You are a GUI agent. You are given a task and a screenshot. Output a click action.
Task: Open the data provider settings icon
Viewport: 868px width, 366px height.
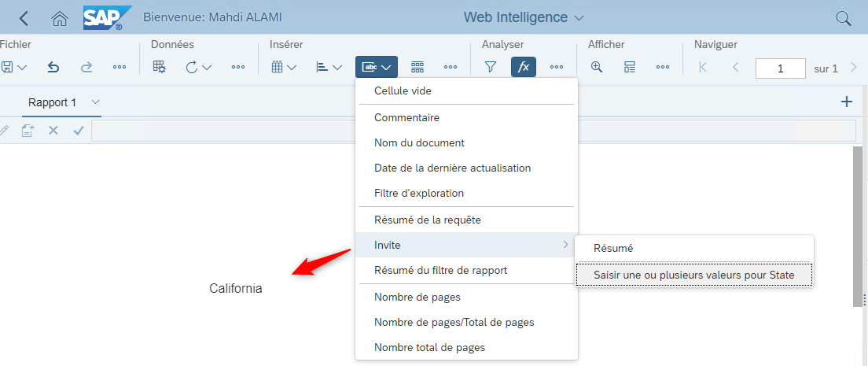coord(160,67)
